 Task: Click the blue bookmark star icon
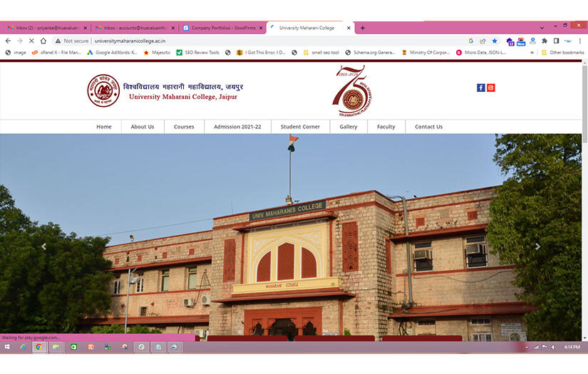click(x=495, y=41)
